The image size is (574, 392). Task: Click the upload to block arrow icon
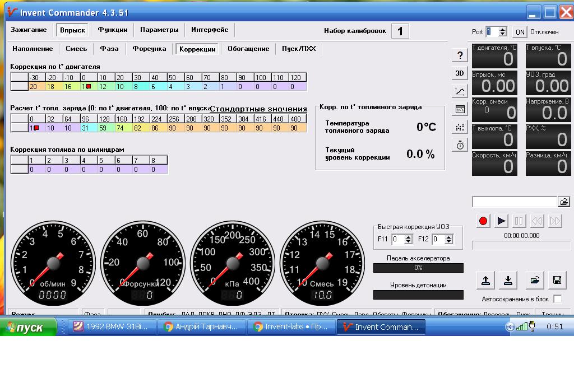tap(485, 280)
